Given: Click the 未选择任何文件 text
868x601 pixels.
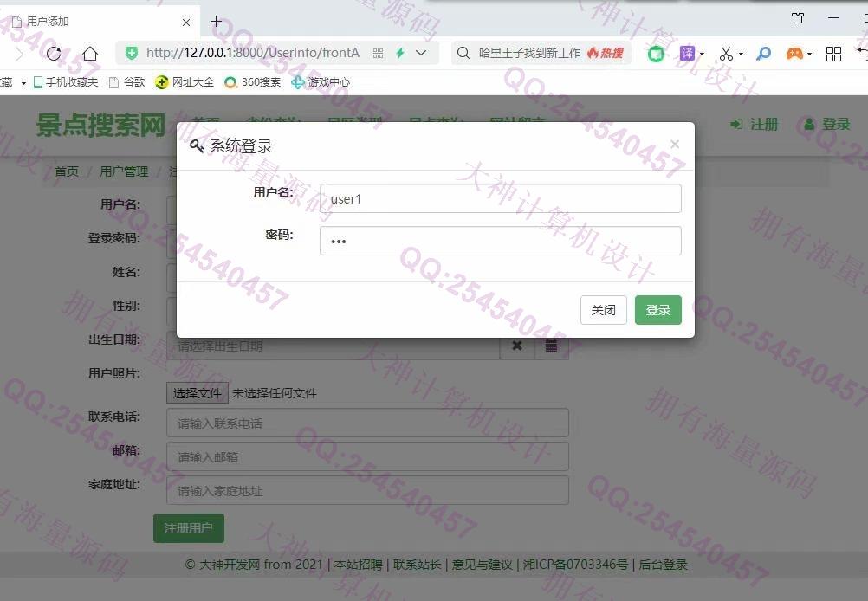Looking at the screenshot, I should [275, 393].
